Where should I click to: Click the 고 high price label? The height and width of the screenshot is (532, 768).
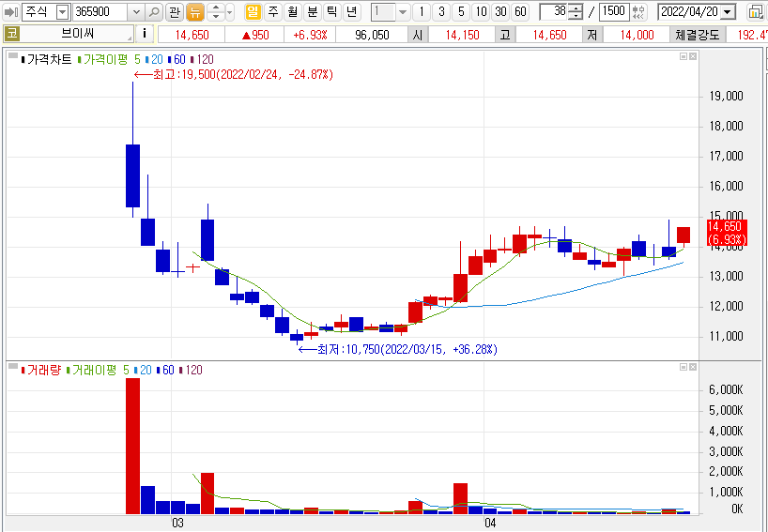505,35
